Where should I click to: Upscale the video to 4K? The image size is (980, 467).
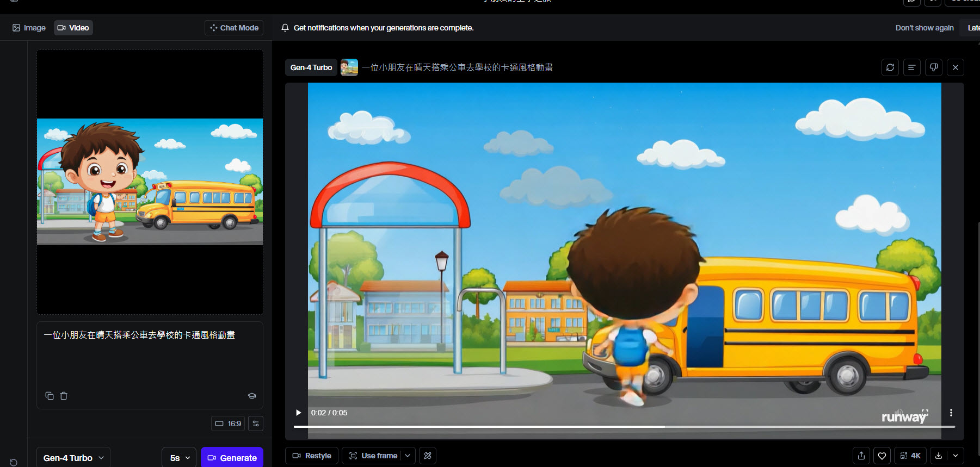click(x=910, y=456)
